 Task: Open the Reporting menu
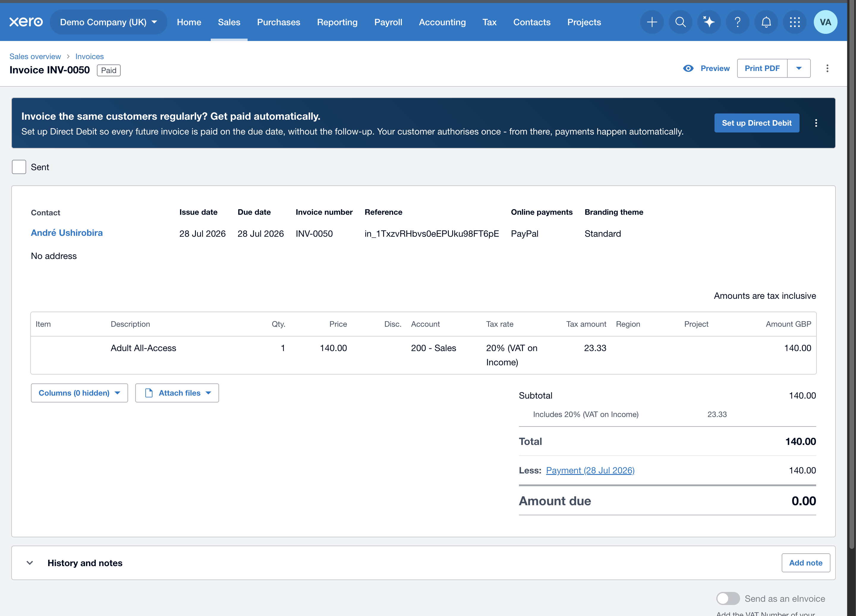tap(337, 22)
